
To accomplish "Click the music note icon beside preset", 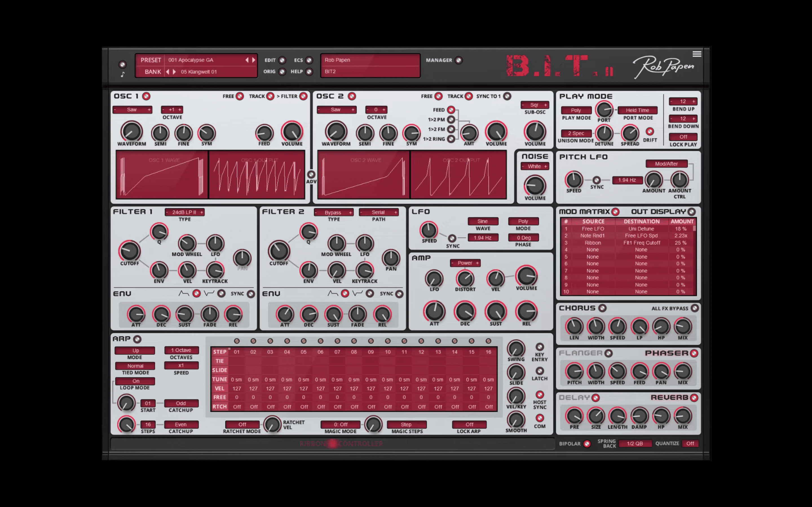I will pyautogui.click(x=122, y=74).
